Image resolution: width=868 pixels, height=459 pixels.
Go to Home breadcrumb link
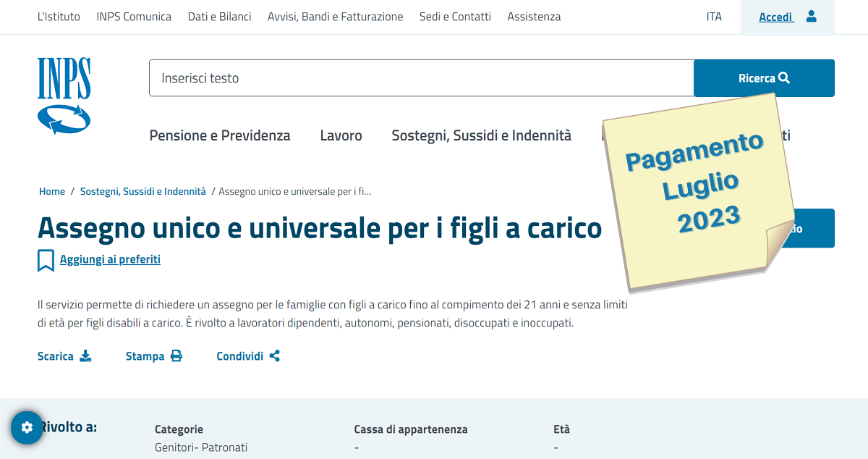[52, 192]
